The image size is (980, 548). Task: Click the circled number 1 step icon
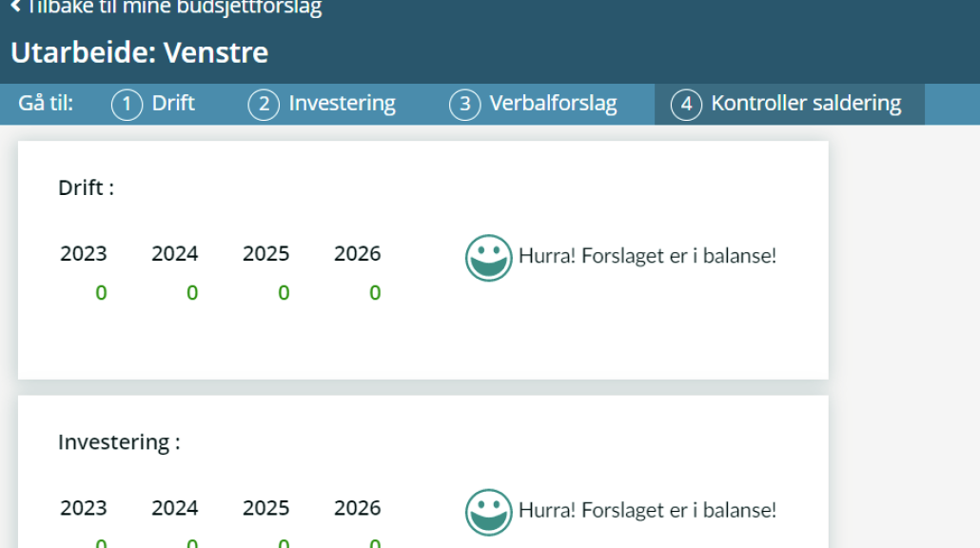(x=127, y=105)
